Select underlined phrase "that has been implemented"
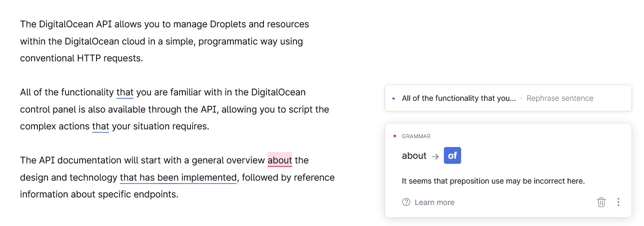This screenshot has width=644, height=226. click(x=178, y=177)
